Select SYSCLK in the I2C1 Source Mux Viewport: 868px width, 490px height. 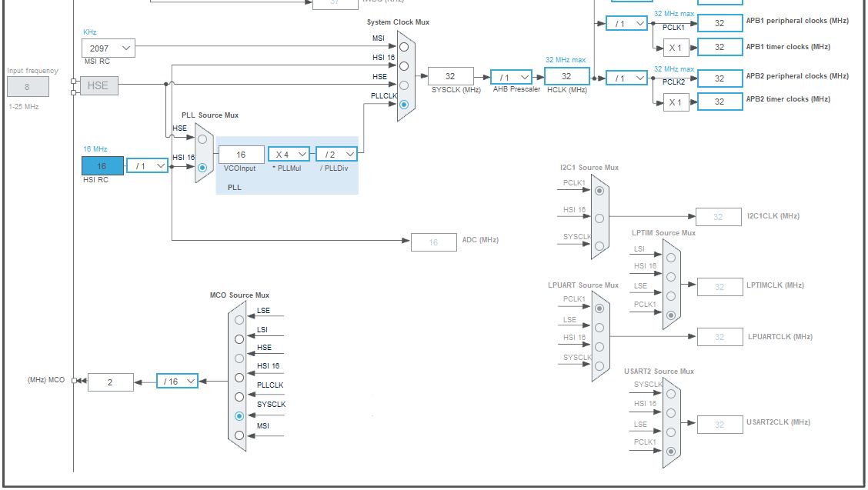click(599, 246)
